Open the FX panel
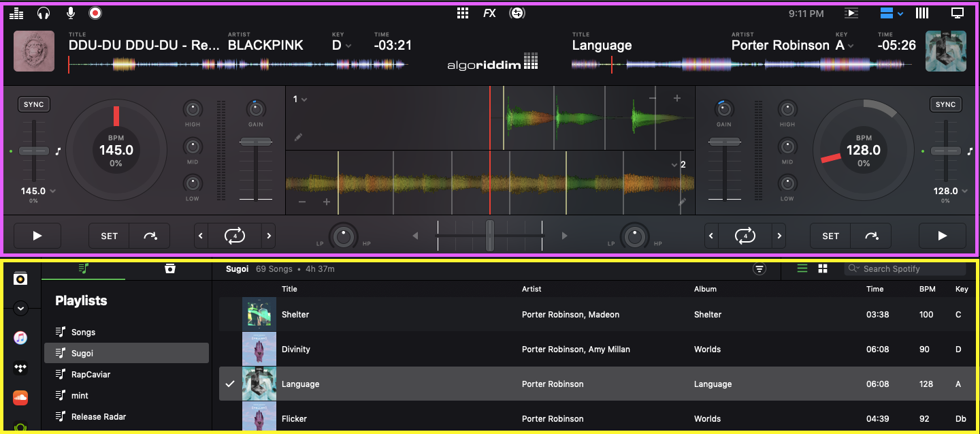Viewport: 980px width, 434px height. (x=489, y=13)
